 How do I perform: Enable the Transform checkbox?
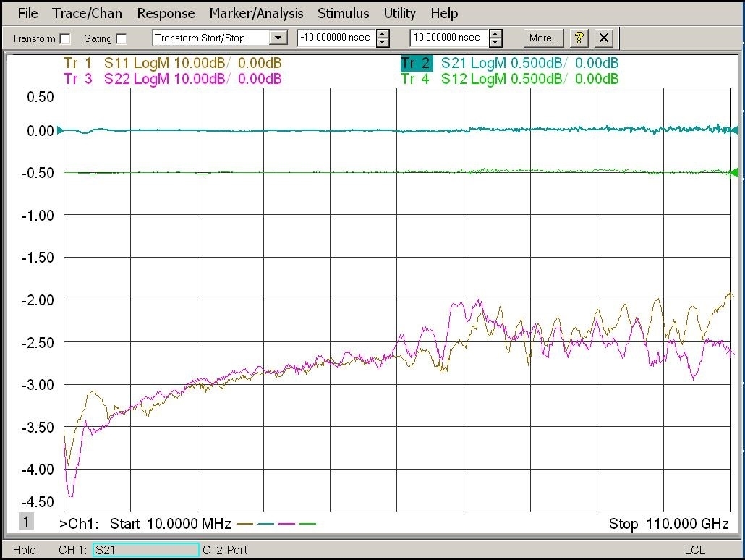[x=66, y=39]
